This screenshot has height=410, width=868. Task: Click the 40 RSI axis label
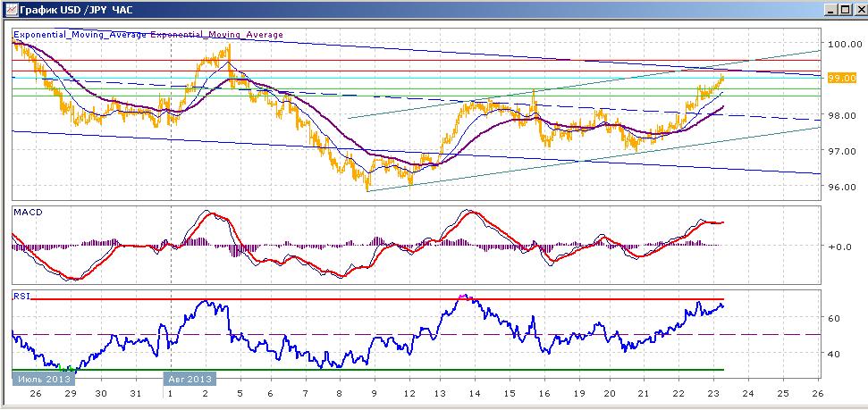834,354
